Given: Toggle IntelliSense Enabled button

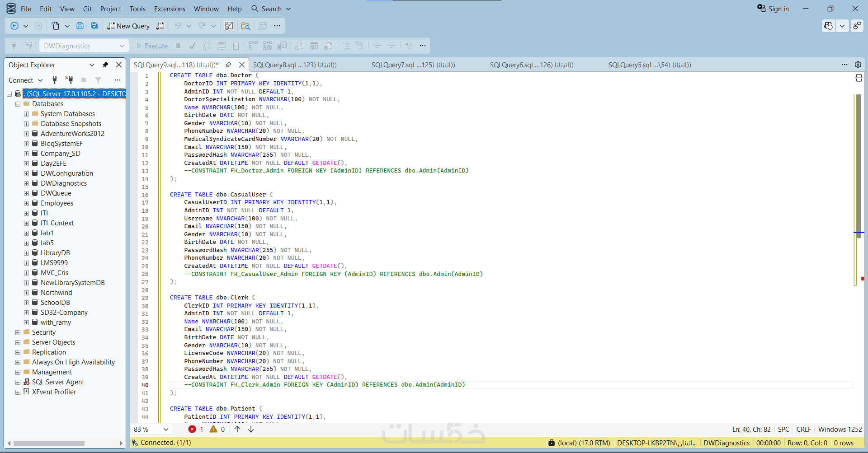Looking at the screenshot, I should click(236, 46).
